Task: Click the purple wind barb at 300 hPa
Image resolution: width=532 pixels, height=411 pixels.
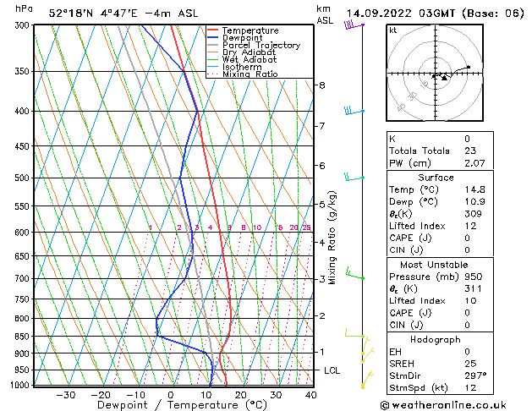Action: pos(354,25)
